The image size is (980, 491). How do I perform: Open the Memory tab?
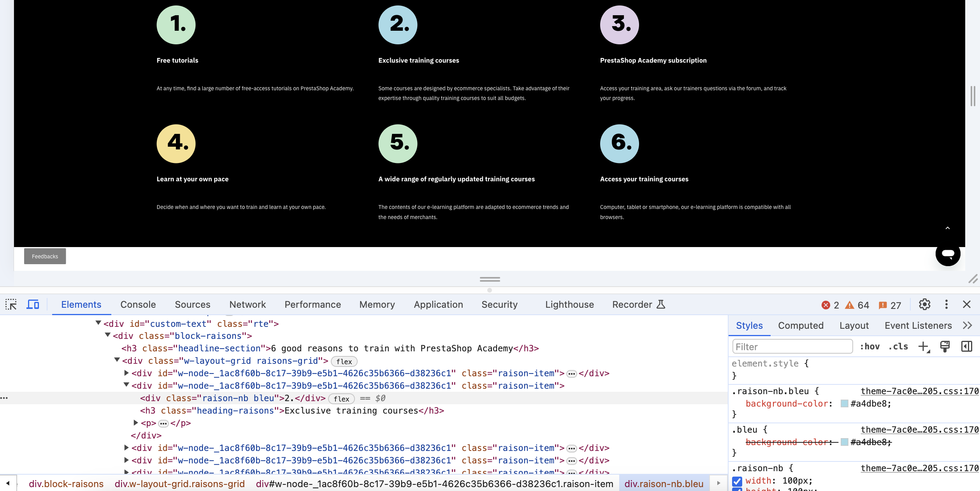click(x=377, y=304)
